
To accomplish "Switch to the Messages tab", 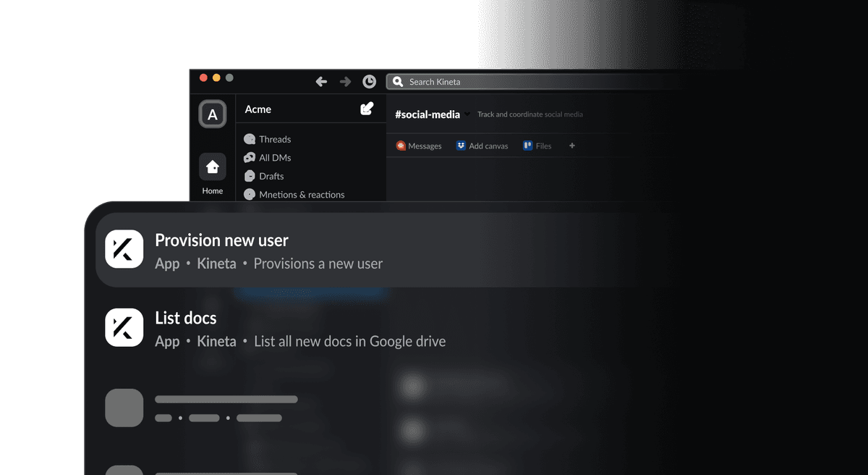I will pyautogui.click(x=419, y=146).
